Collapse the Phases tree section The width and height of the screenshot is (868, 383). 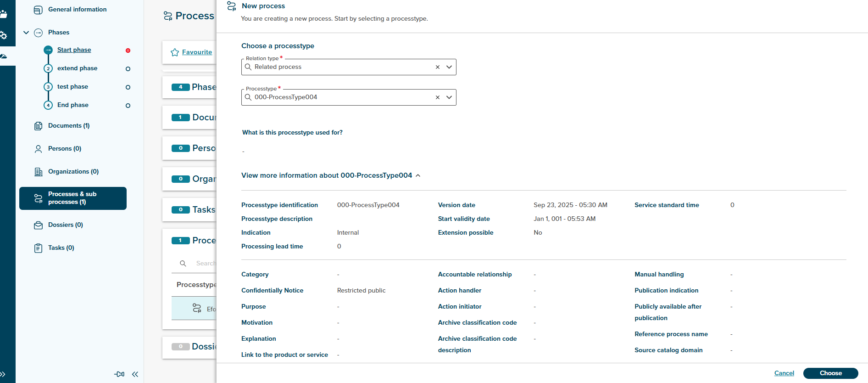pos(26,33)
